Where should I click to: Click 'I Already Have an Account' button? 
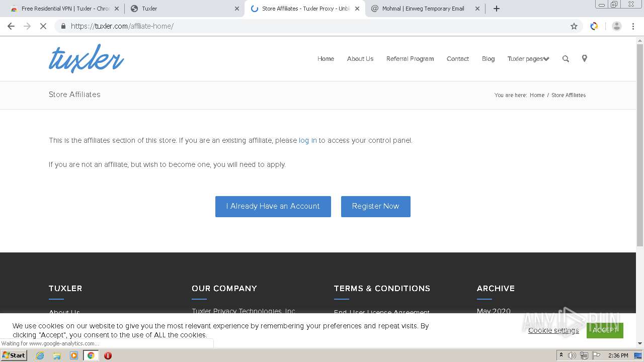pos(273,207)
